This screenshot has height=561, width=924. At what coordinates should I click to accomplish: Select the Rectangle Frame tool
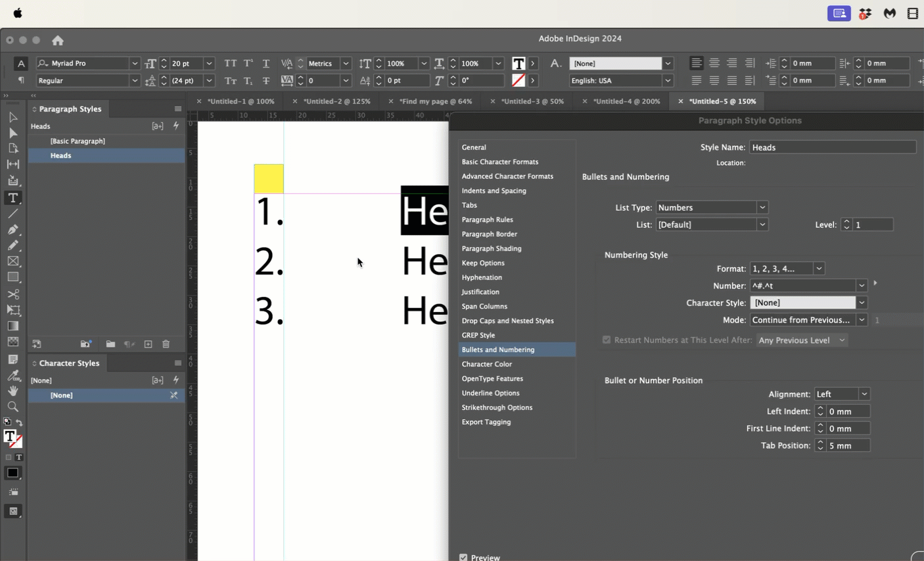coord(12,261)
